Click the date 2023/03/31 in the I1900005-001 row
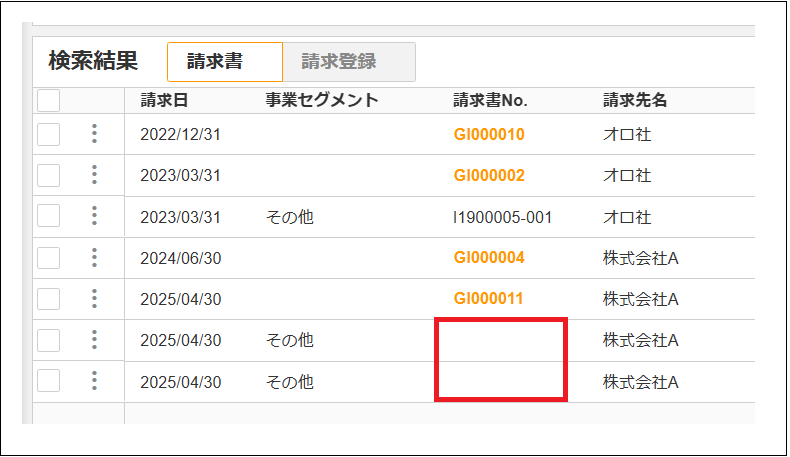 [x=180, y=217]
